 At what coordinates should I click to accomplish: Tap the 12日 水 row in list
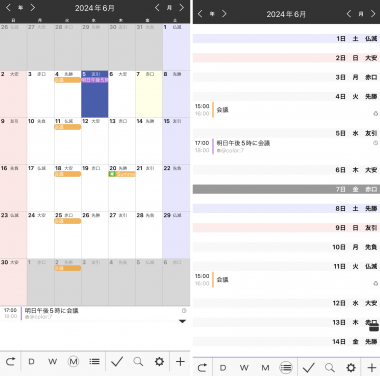(286, 303)
